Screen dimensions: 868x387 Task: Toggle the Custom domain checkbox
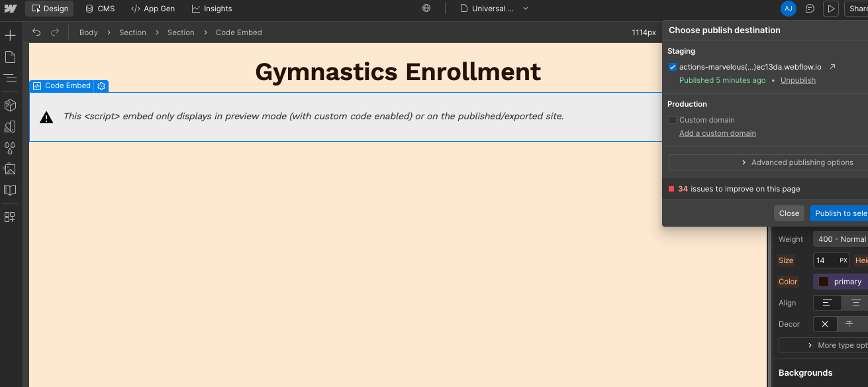tap(673, 120)
